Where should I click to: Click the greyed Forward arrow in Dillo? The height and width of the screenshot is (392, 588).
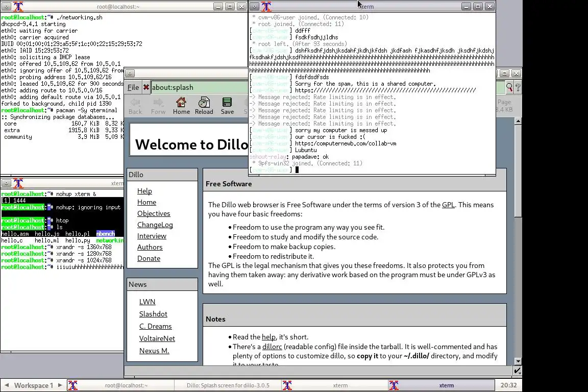[x=158, y=106]
